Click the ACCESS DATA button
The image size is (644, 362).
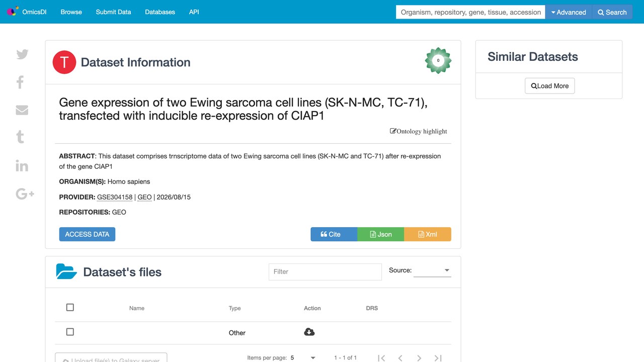tap(87, 234)
